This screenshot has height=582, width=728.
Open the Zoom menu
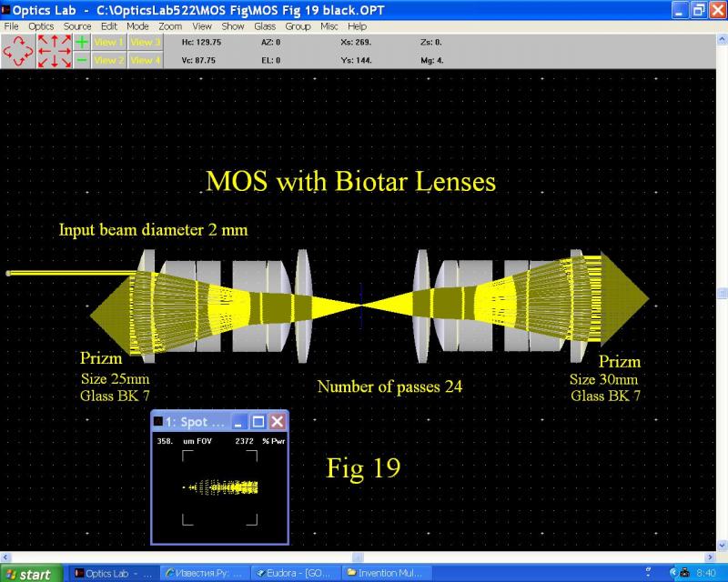click(170, 26)
